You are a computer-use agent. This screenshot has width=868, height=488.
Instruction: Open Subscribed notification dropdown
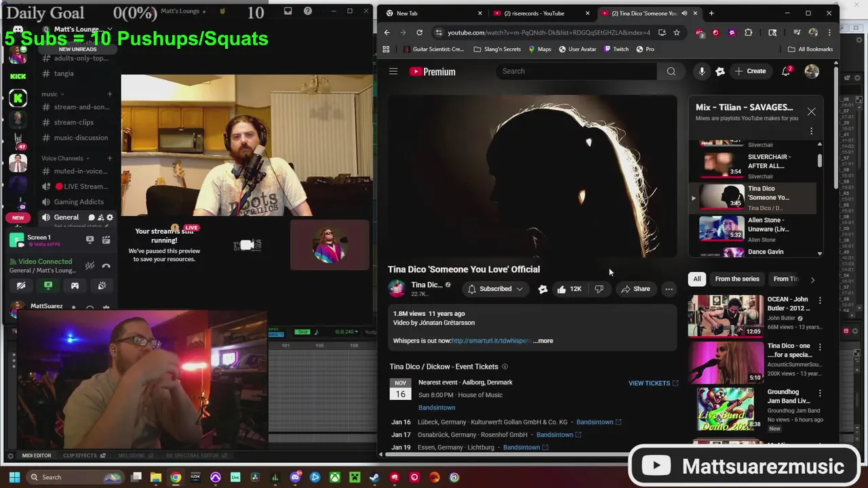coord(496,289)
